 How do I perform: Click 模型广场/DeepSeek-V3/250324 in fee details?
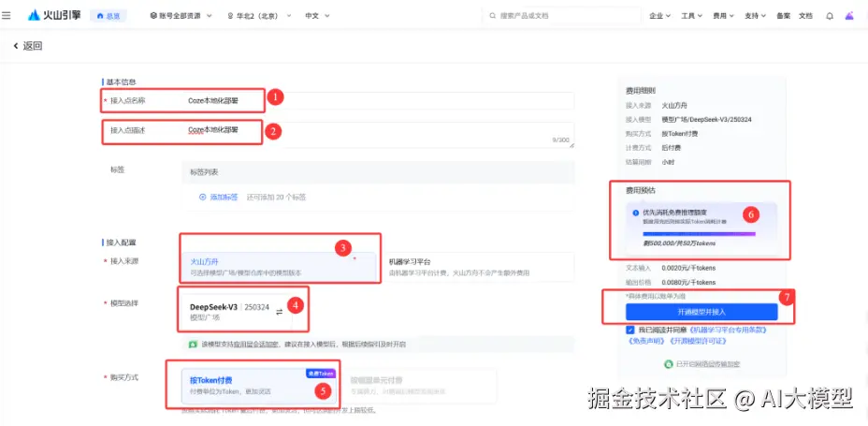click(x=706, y=119)
